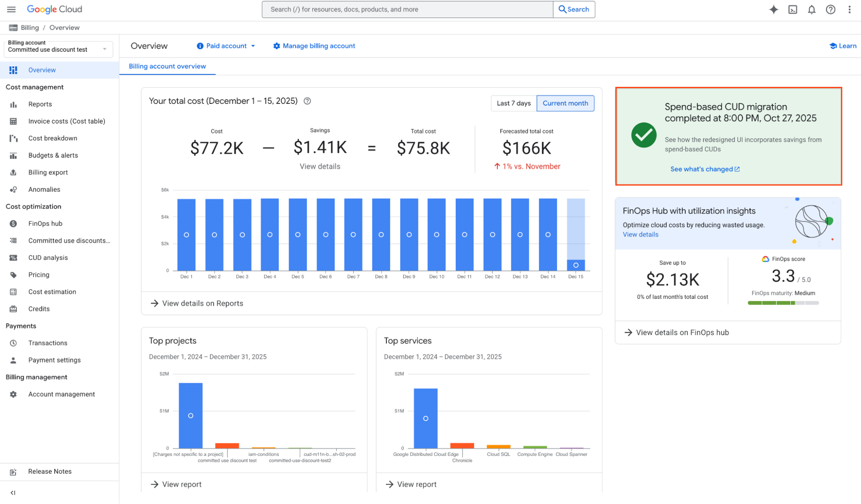This screenshot has height=504, width=861.
Task: Open the navigation hamburger menu
Action: click(x=11, y=9)
